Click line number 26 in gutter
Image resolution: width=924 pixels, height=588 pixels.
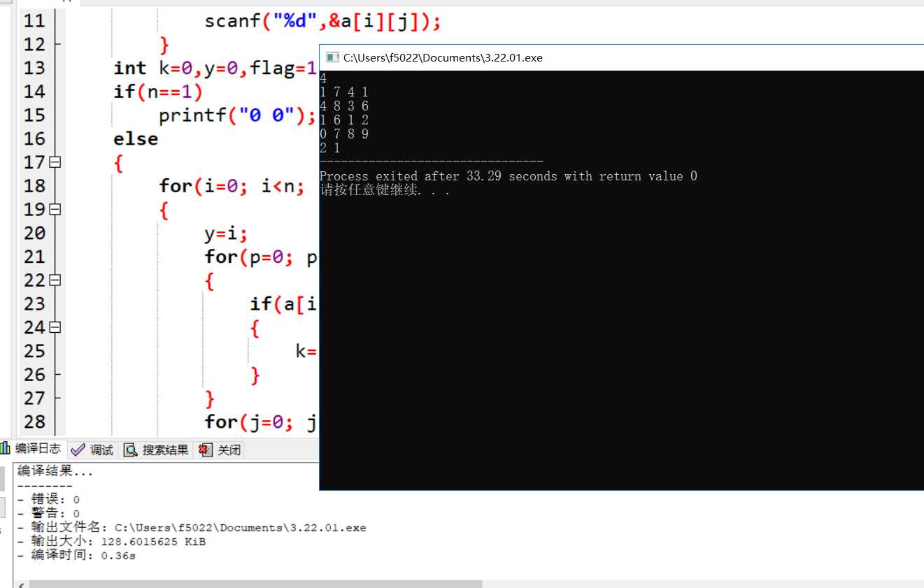[x=34, y=375]
